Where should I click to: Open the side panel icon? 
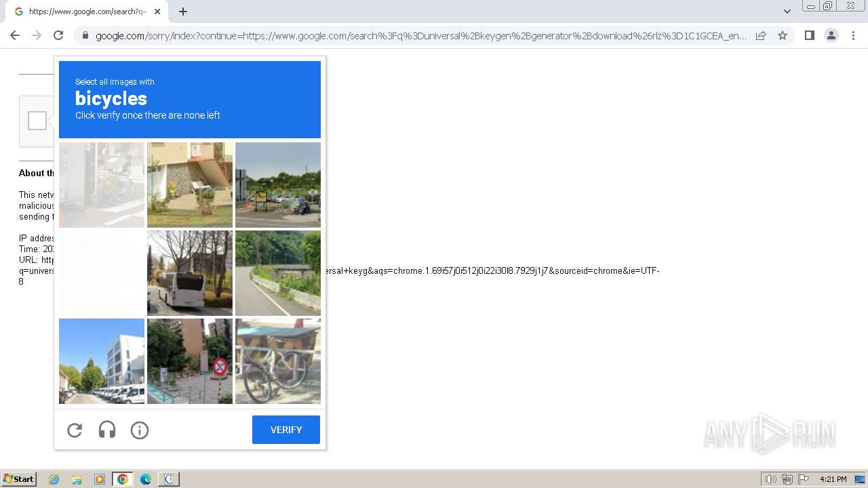(x=809, y=35)
